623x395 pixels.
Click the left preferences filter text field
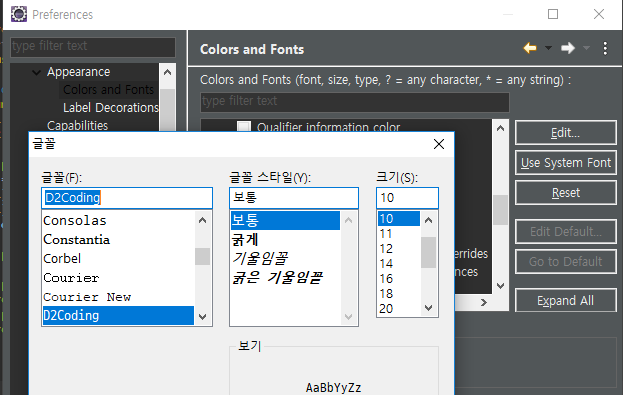(x=93, y=46)
